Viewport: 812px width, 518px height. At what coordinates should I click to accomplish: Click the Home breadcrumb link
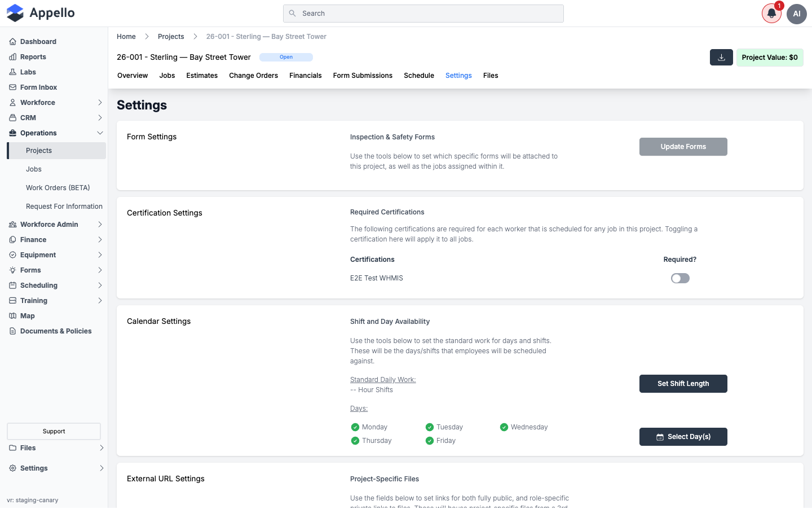pyautogui.click(x=126, y=37)
